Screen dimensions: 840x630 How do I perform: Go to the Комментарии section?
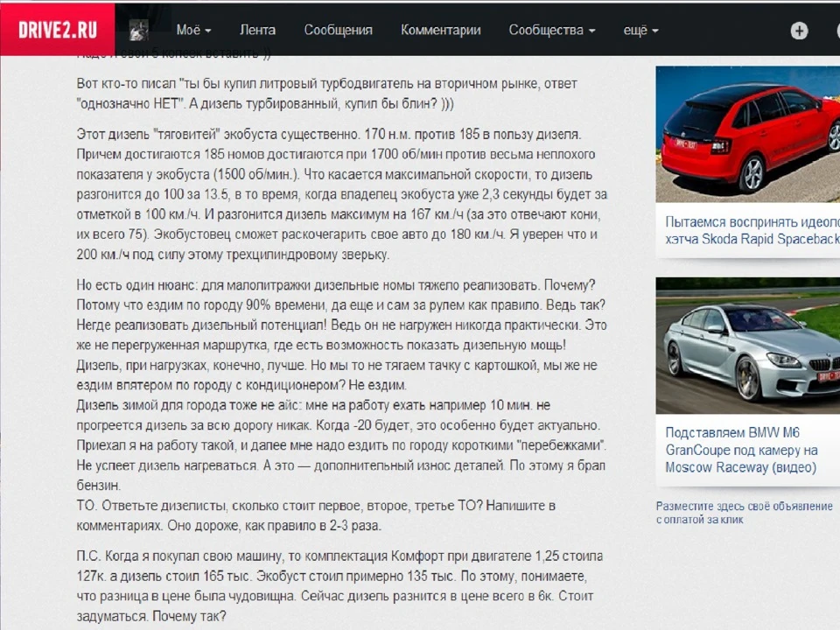(440, 30)
